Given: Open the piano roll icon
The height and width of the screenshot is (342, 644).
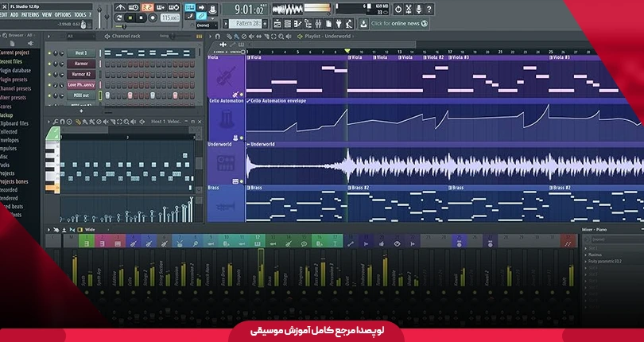Looking at the screenshot, I should pyautogui.click(x=298, y=24).
